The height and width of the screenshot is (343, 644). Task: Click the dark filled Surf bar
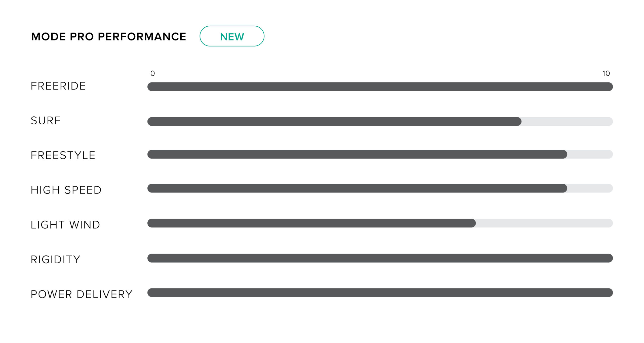(x=334, y=121)
